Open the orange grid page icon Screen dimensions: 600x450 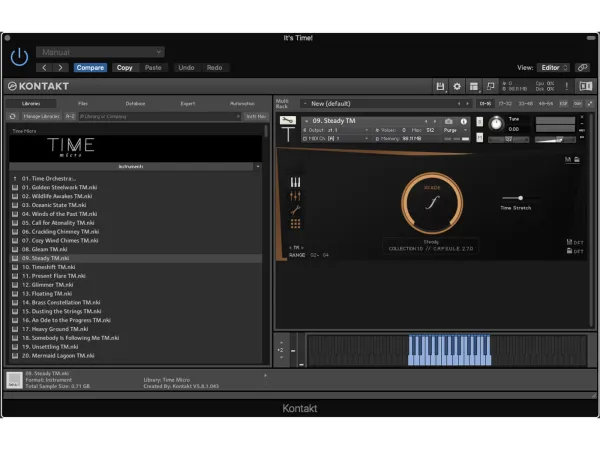point(295,224)
